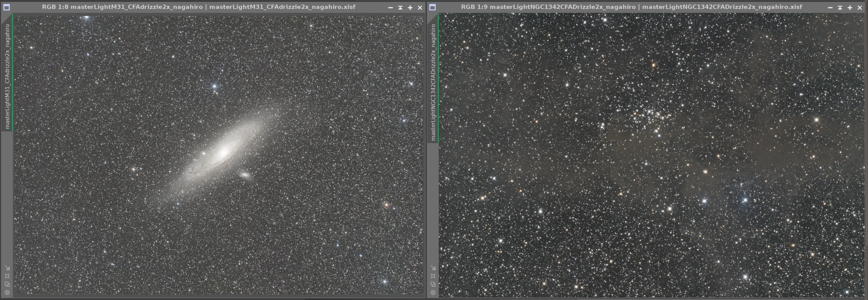Shade the M31 image window

[400, 7]
